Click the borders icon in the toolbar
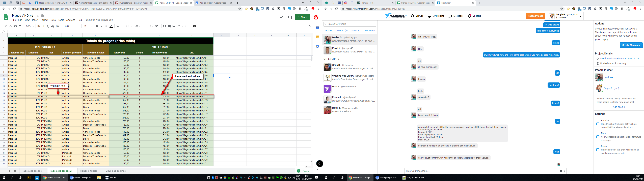Viewport: 644px width, 181px height. [123, 26]
